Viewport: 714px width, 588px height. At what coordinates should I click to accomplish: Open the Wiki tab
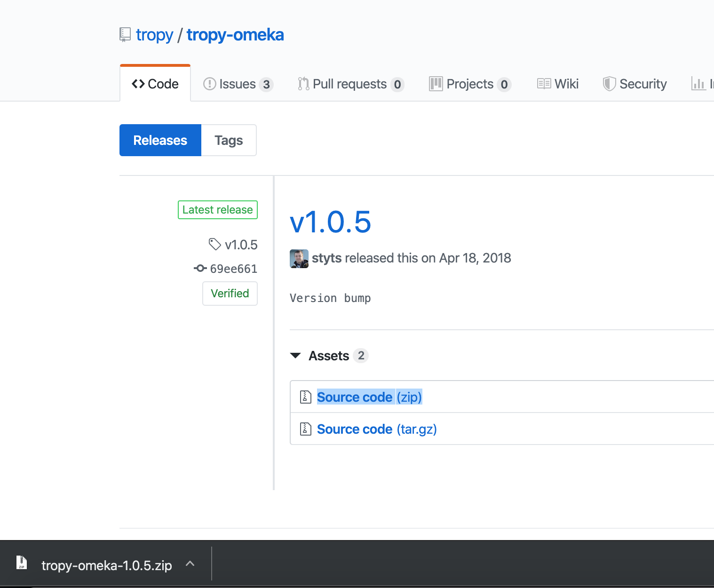(558, 84)
